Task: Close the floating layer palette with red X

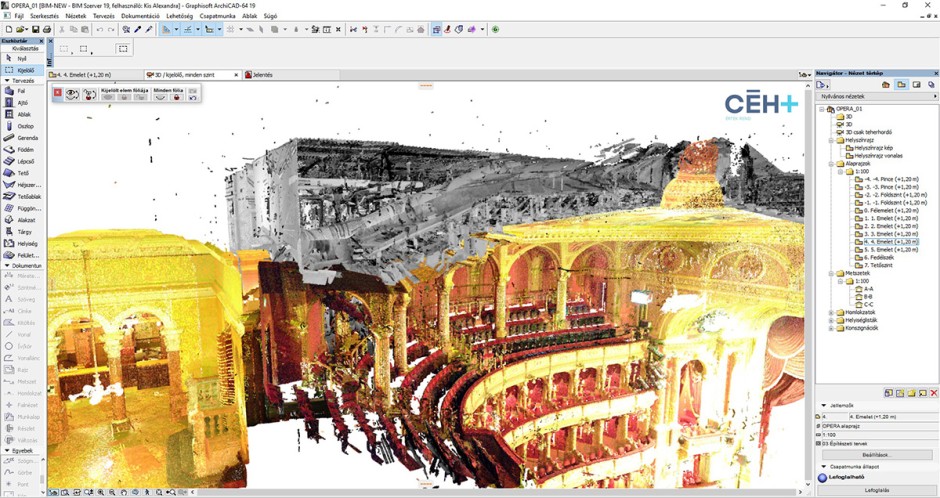Action: pyautogui.click(x=58, y=93)
